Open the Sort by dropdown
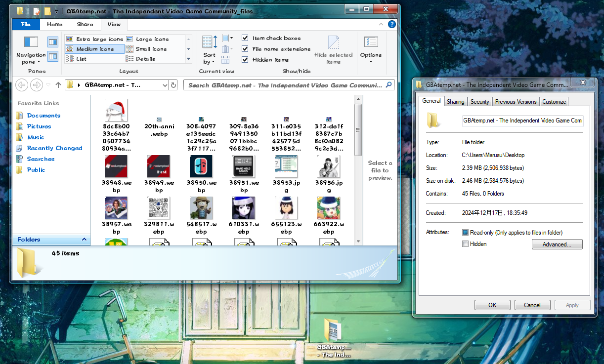 209,49
